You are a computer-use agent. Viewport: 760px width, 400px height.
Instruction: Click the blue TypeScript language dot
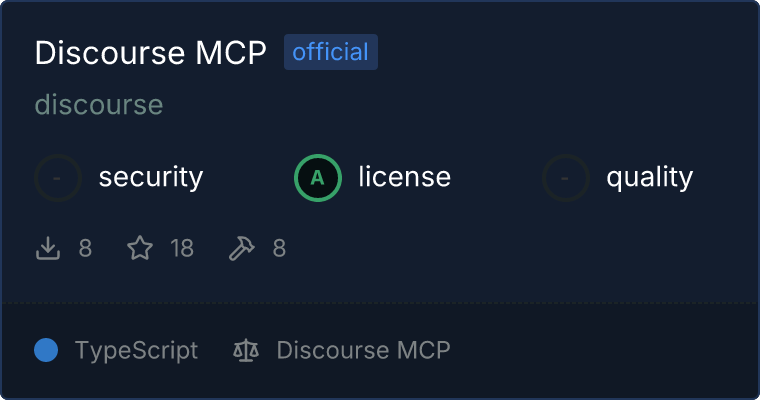pos(46,350)
